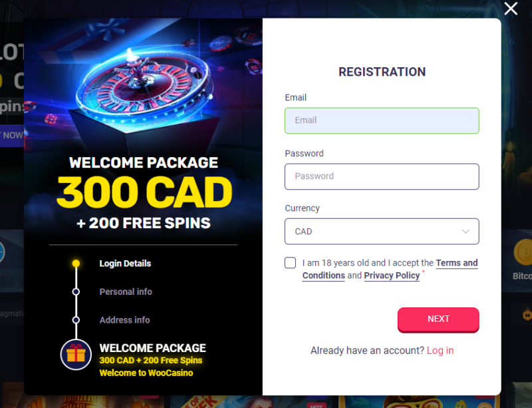Select the Personal info step dot
This screenshot has height=408, width=532.
click(x=76, y=292)
